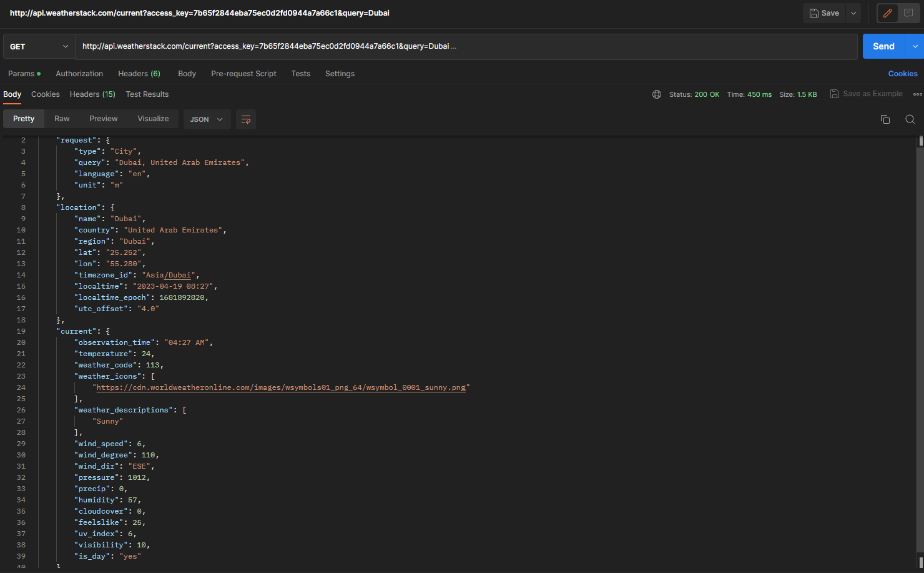This screenshot has width=924, height=573.
Task: Copy the response body to clipboard
Action: click(885, 119)
